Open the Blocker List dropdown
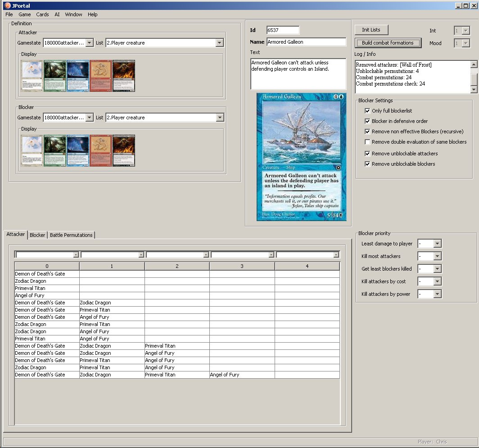The width and height of the screenshot is (479, 448). pos(220,118)
